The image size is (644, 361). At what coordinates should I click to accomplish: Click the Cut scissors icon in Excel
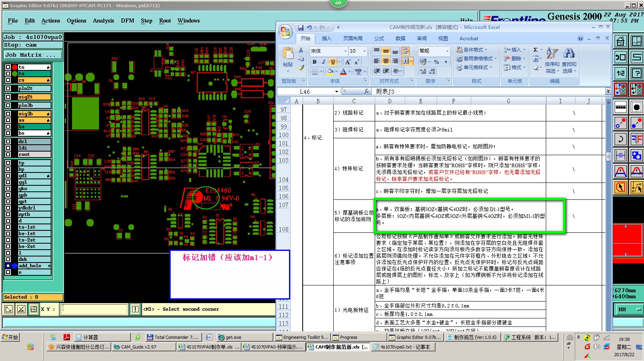(301, 50)
